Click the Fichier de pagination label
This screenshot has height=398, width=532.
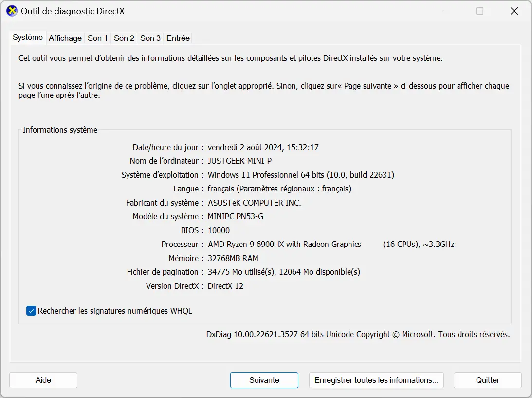tap(165, 272)
